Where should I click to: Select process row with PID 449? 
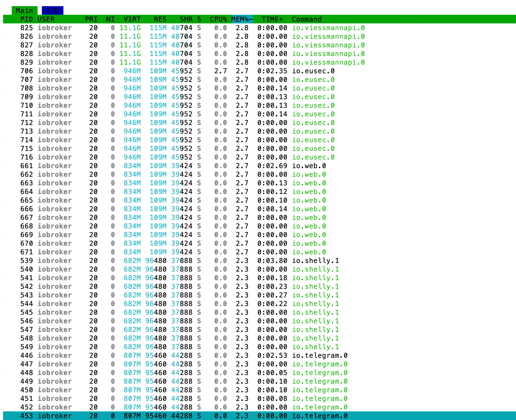click(259, 381)
